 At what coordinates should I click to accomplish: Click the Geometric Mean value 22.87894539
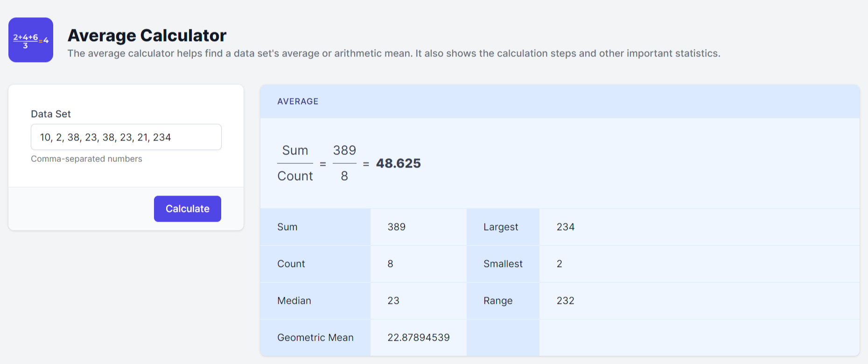(x=418, y=338)
